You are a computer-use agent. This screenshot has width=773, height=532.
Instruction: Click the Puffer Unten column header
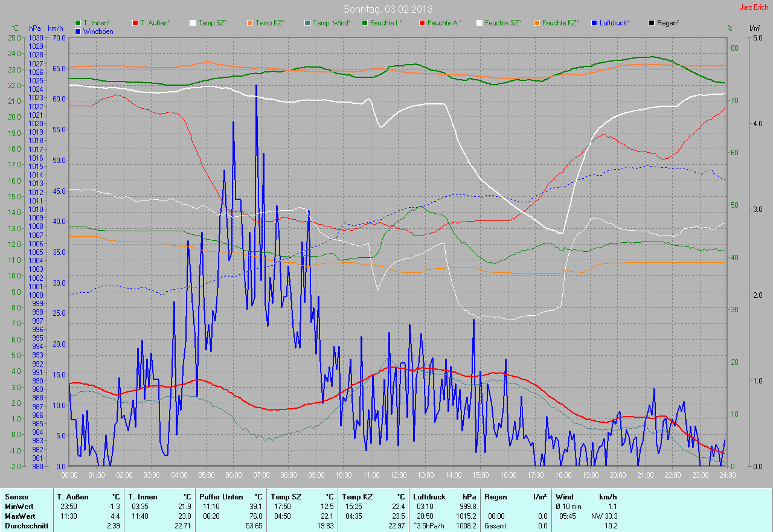(220, 497)
